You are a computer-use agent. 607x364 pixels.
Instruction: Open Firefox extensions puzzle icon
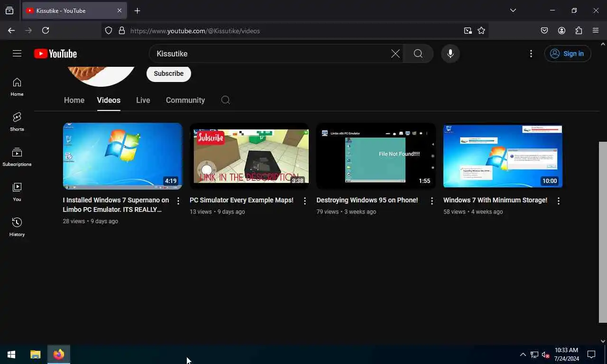(x=579, y=30)
